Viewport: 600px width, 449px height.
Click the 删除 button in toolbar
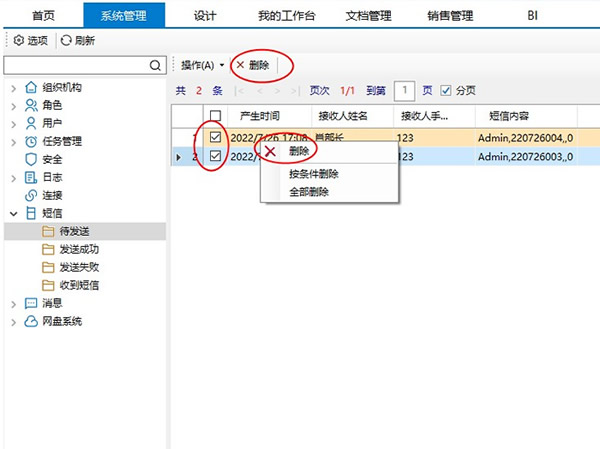[252, 65]
